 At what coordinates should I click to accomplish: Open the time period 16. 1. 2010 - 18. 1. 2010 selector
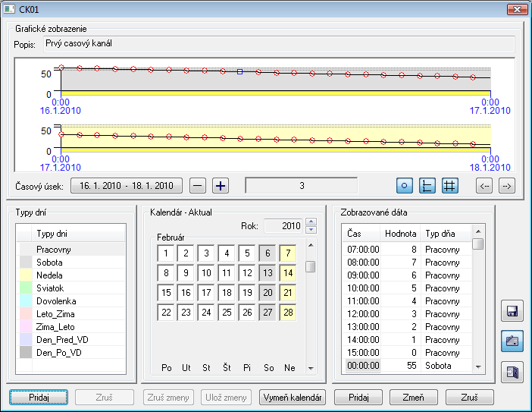tap(127, 186)
